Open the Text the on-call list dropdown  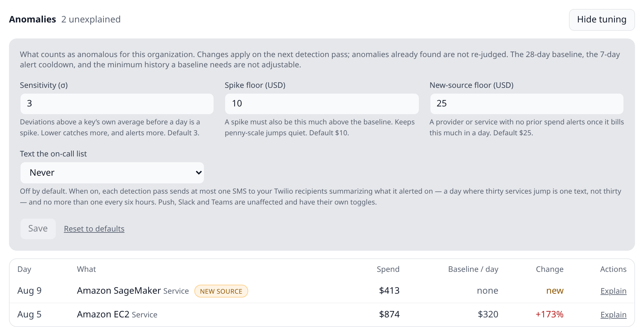coord(112,173)
